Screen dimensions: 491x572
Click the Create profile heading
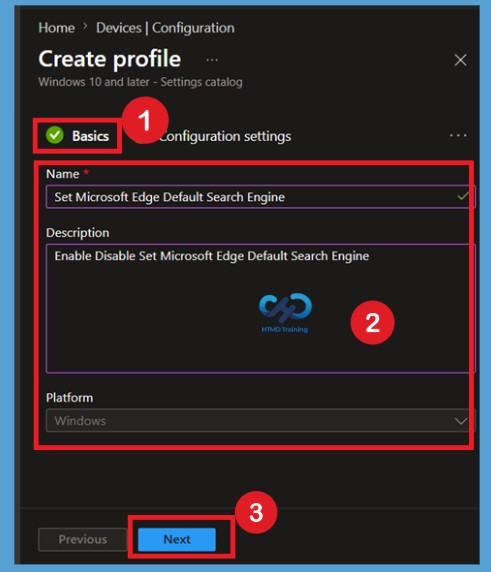(x=110, y=59)
